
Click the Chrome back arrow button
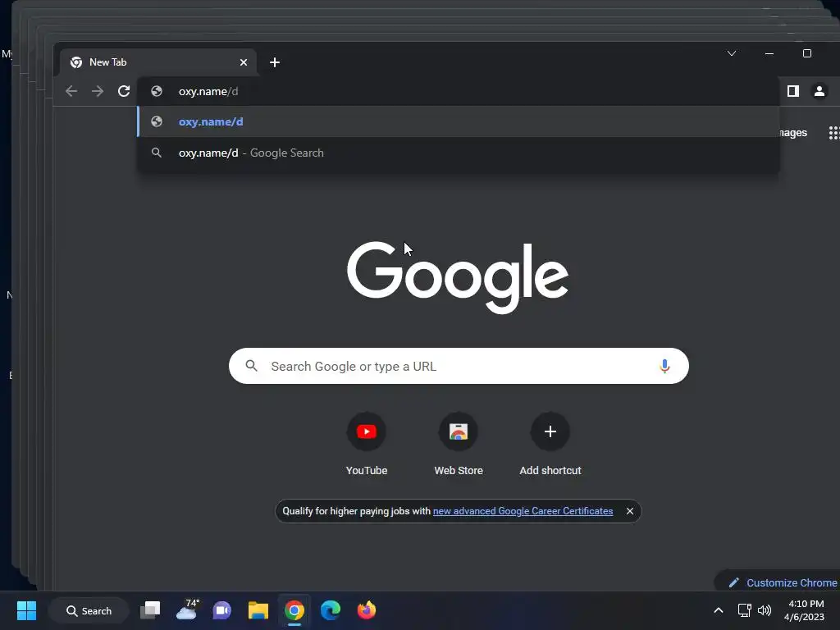point(71,91)
